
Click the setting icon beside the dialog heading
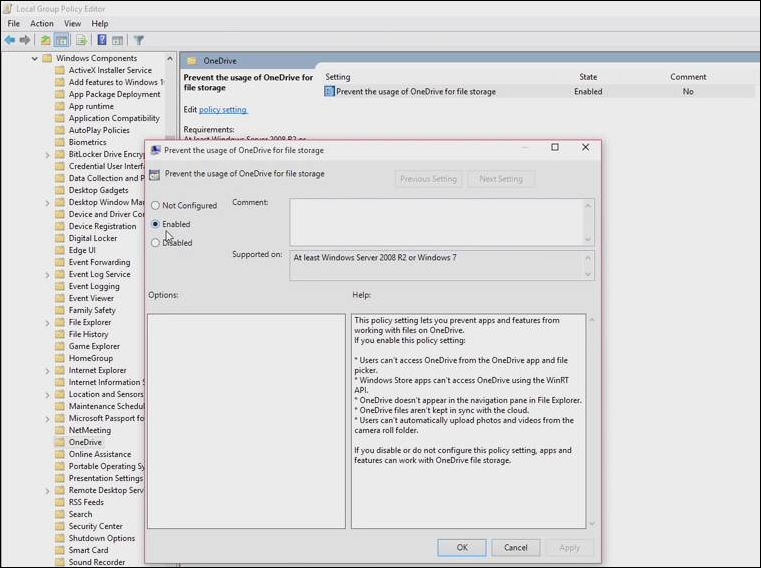154,175
